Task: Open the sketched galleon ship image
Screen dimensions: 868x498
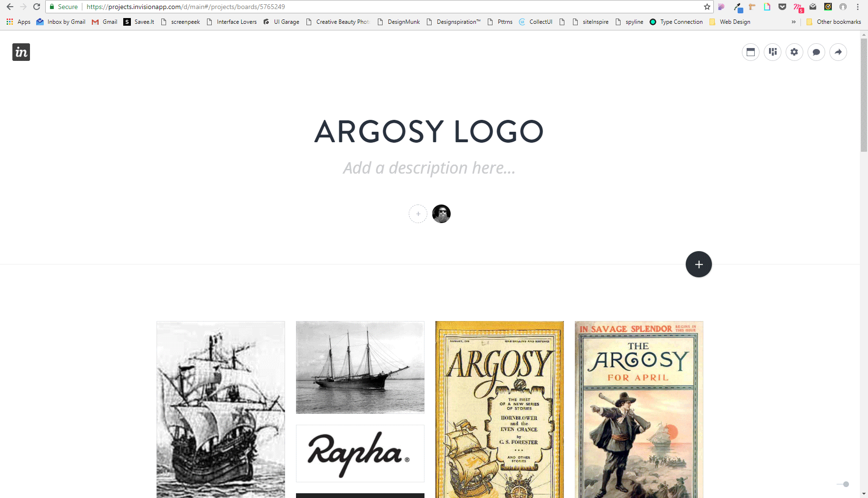Action: point(221,410)
